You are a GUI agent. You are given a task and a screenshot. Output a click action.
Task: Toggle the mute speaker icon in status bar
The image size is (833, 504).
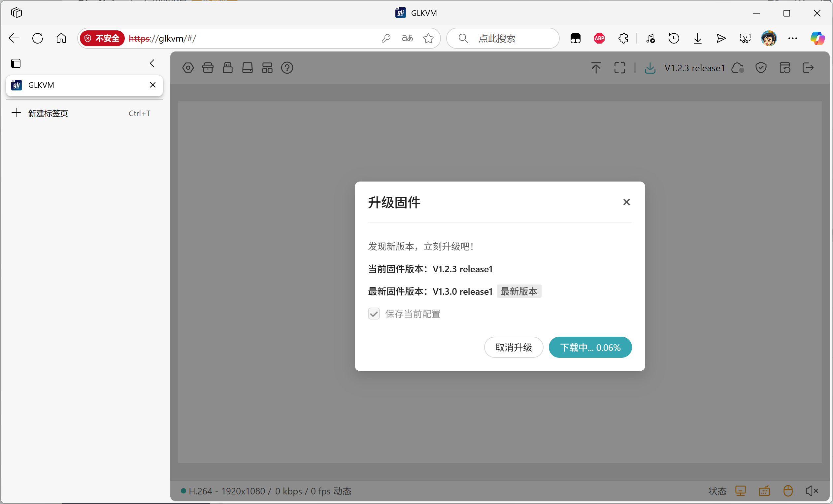coord(811,491)
